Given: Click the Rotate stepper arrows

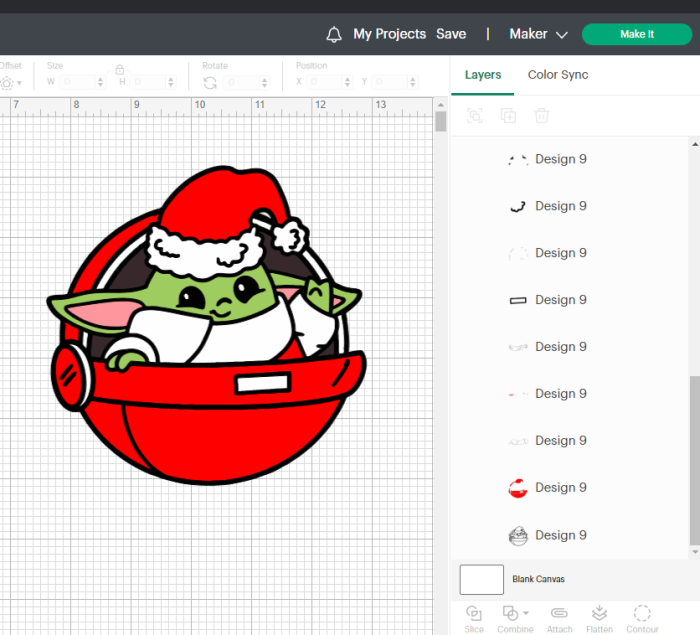Looking at the screenshot, I should coord(265,83).
